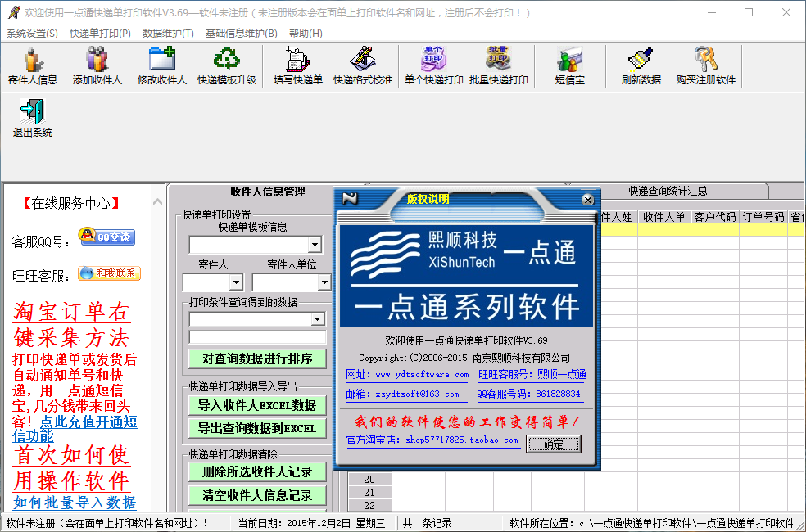Click 导入收件人EXCEL数据 button

tap(256, 405)
